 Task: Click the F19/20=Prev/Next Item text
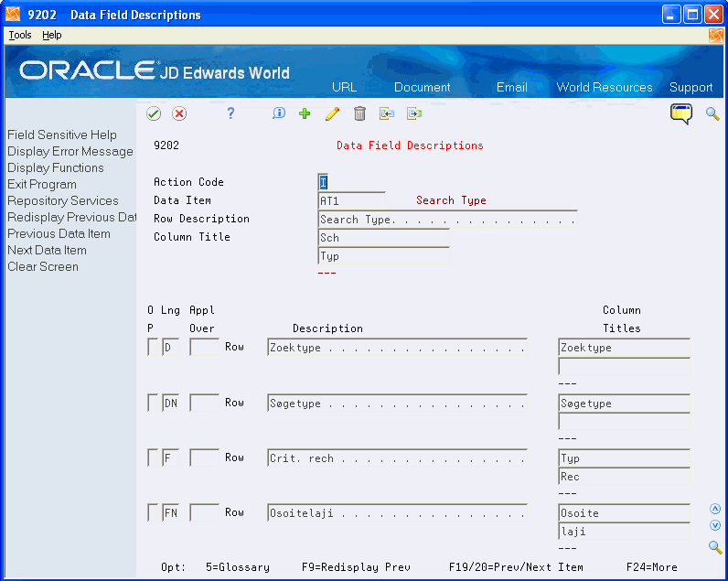pyautogui.click(x=516, y=567)
